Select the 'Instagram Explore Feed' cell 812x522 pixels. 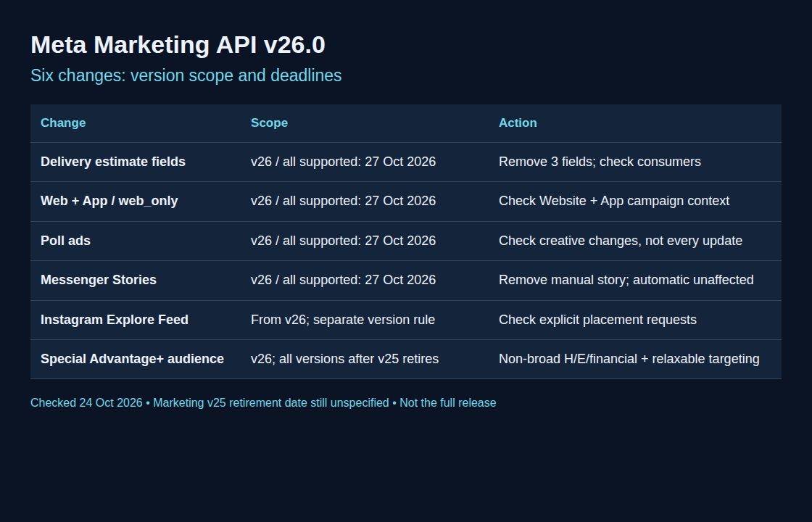point(115,320)
